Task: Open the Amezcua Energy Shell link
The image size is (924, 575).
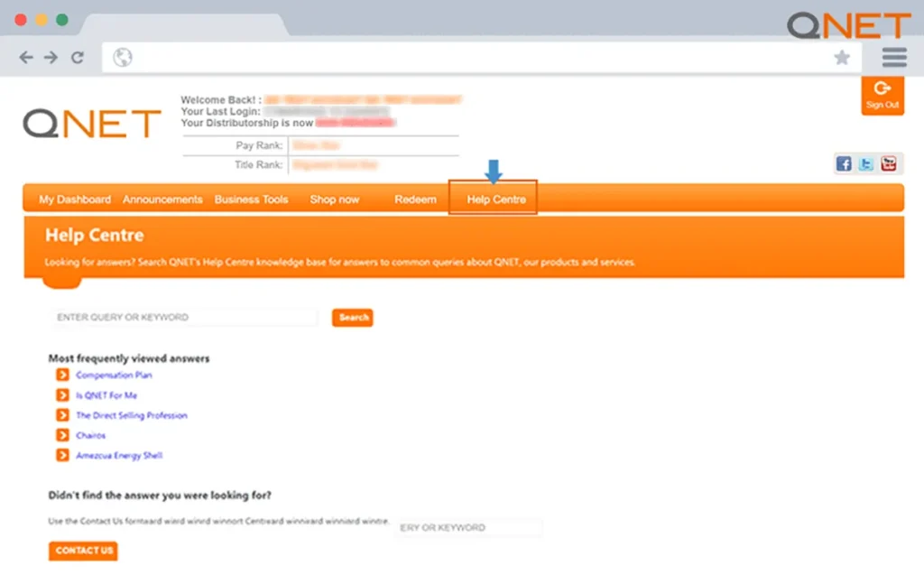Action: click(x=119, y=455)
